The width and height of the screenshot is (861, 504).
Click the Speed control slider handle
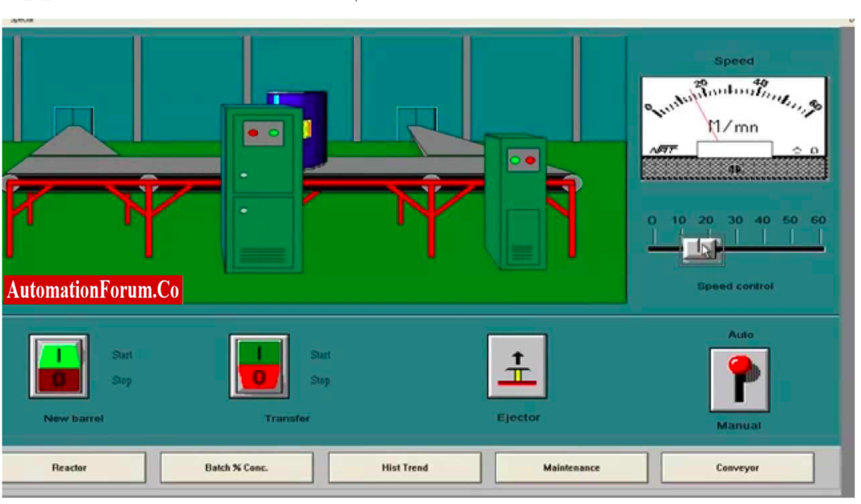(701, 249)
